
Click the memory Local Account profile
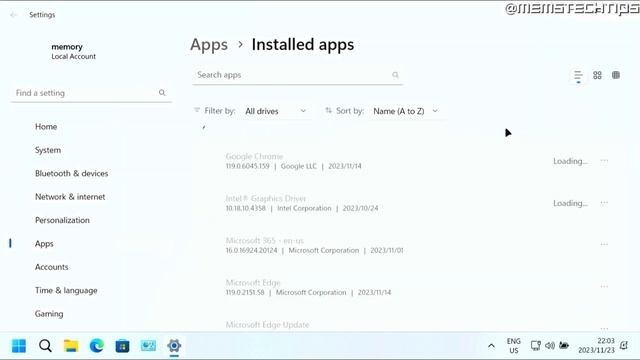pyautogui.click(x=73, y=51)
